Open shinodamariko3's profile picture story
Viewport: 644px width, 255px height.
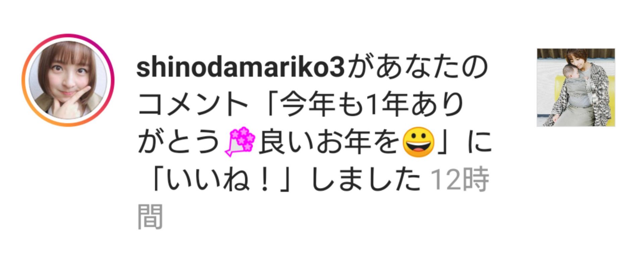click(x=68, y=80)
